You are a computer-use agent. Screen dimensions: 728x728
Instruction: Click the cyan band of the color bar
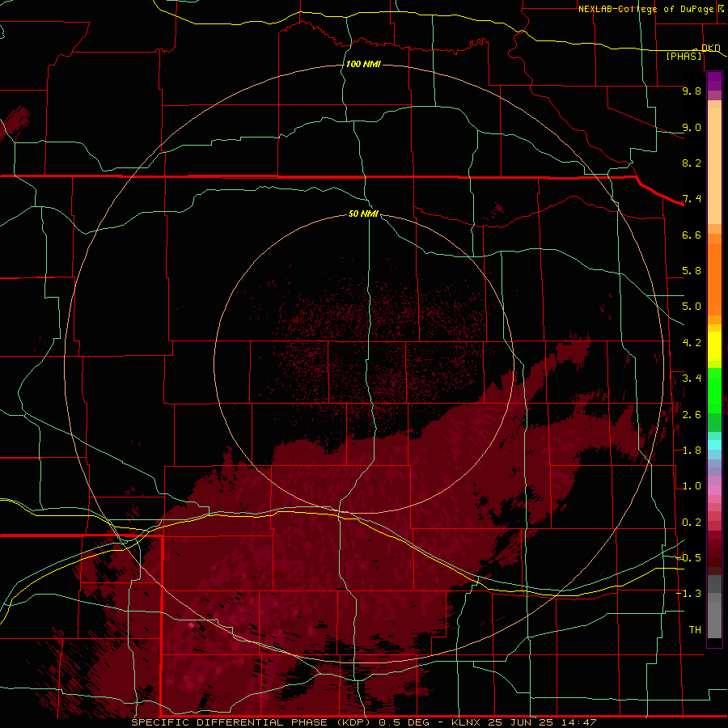714,445
